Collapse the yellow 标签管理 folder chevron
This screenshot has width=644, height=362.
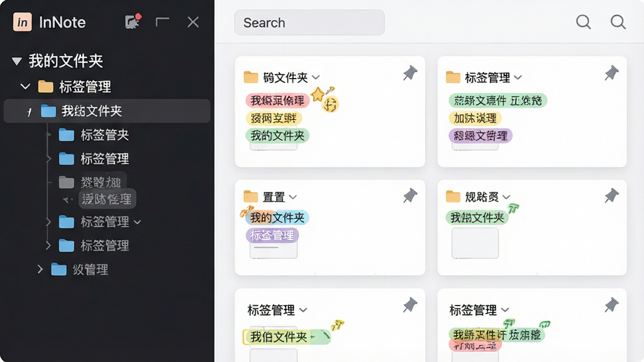pos(25,87)
